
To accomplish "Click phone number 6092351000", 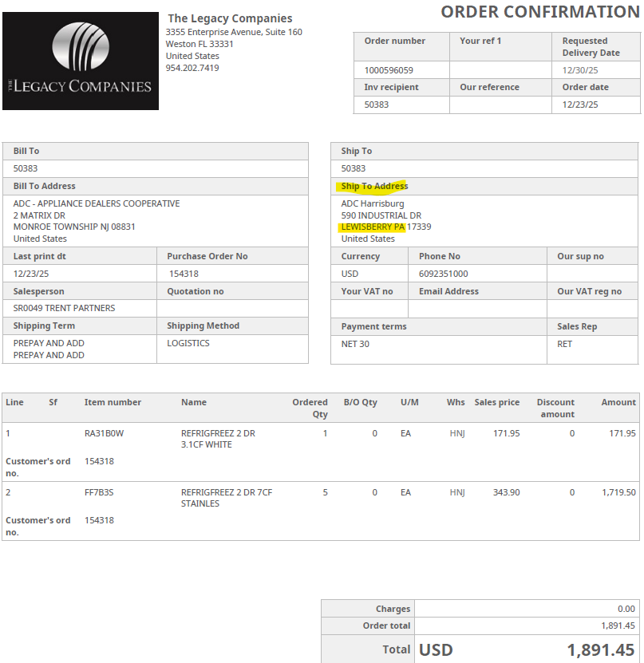I will click(443, 274).
